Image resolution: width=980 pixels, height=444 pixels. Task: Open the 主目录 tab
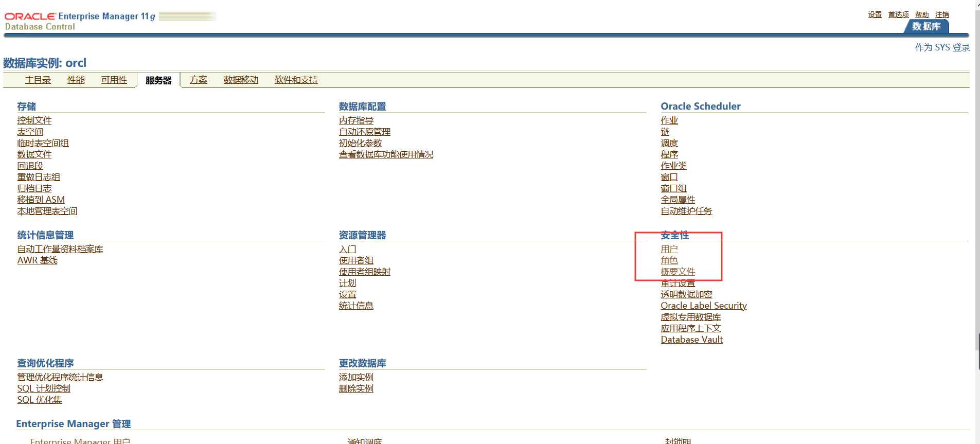point(38,80)
